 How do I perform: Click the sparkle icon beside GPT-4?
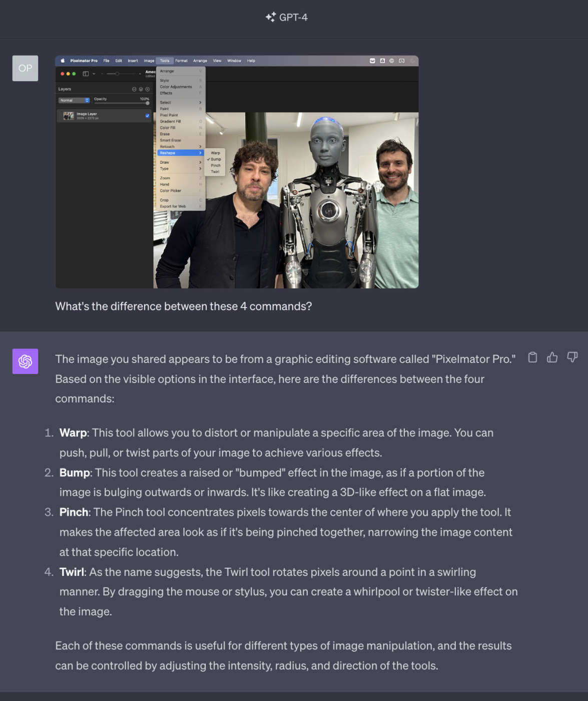coord(270,17)
